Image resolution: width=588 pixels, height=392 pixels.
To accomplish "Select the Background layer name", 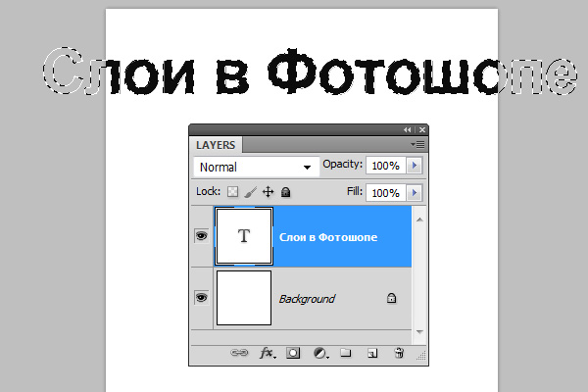I will click(307, 299).
